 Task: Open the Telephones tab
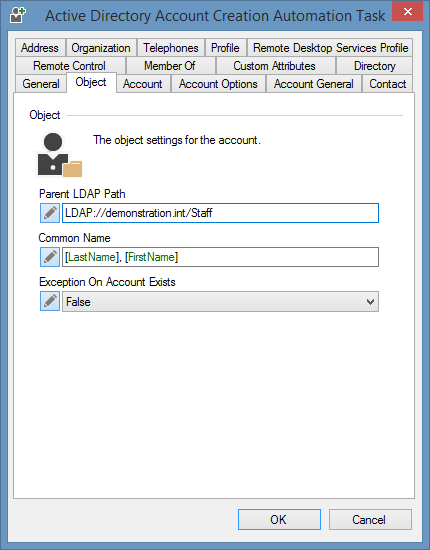tap(171, 48)
